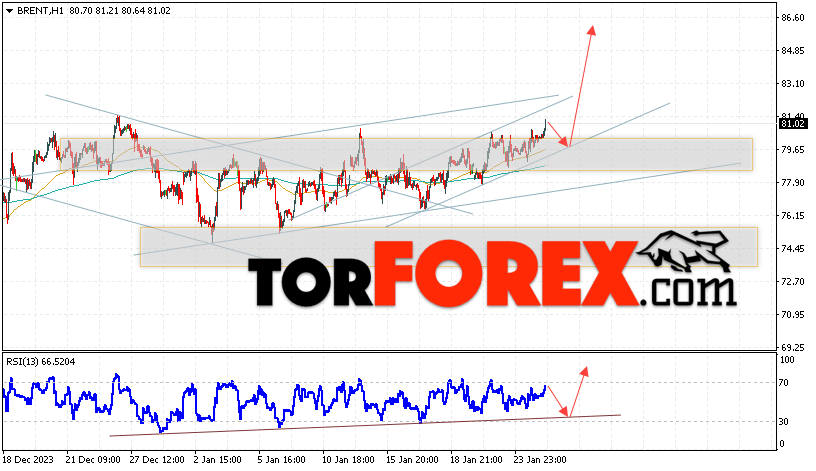Image resolution: width=816 pixels, height=471 pixels.
Task: Select the 27 Dec 12:00 time axis label
Action: [x=157, y=460]
